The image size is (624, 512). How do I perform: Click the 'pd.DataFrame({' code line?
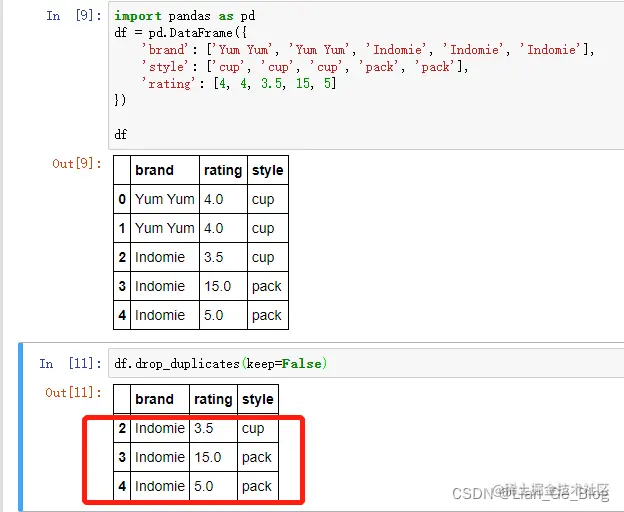coord(180,33)
